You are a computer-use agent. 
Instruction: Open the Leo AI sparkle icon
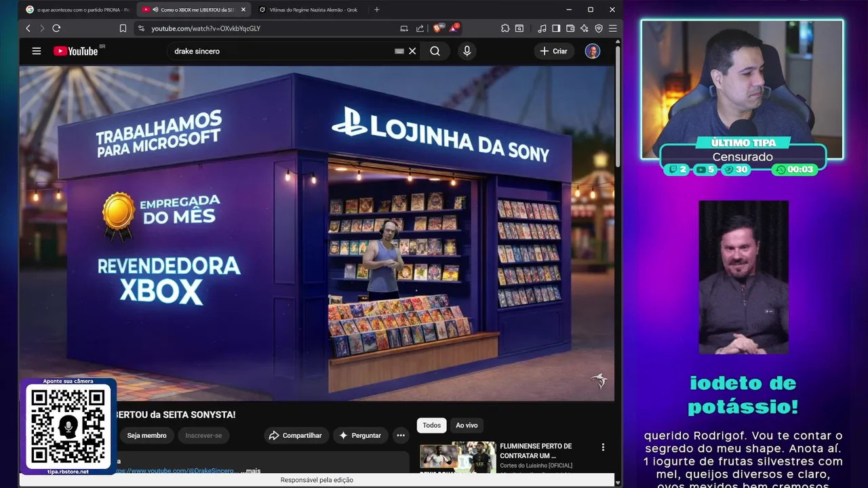(585, 28)
